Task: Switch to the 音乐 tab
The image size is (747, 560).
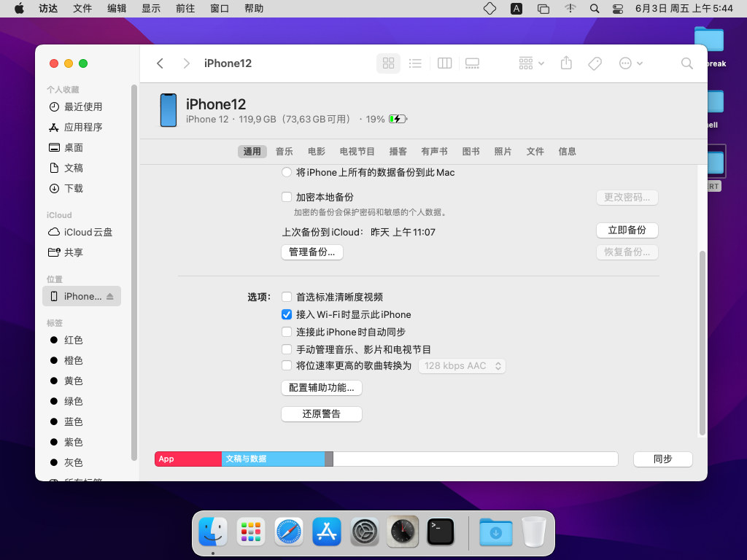Action: [x=284, y=152]
